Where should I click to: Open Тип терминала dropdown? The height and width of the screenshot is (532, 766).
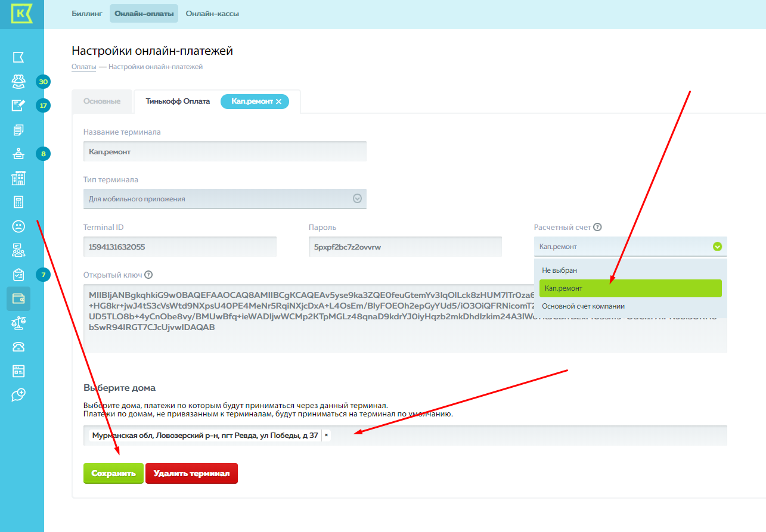point(225,198)
